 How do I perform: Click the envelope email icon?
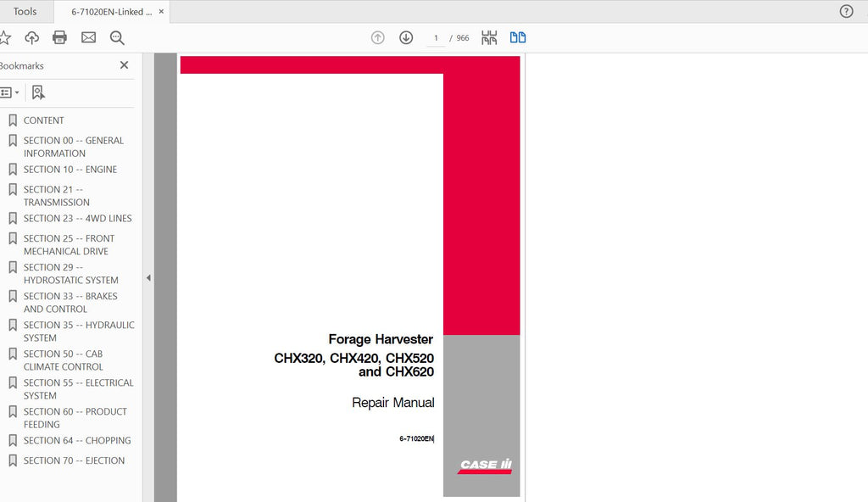pos(88,37)
